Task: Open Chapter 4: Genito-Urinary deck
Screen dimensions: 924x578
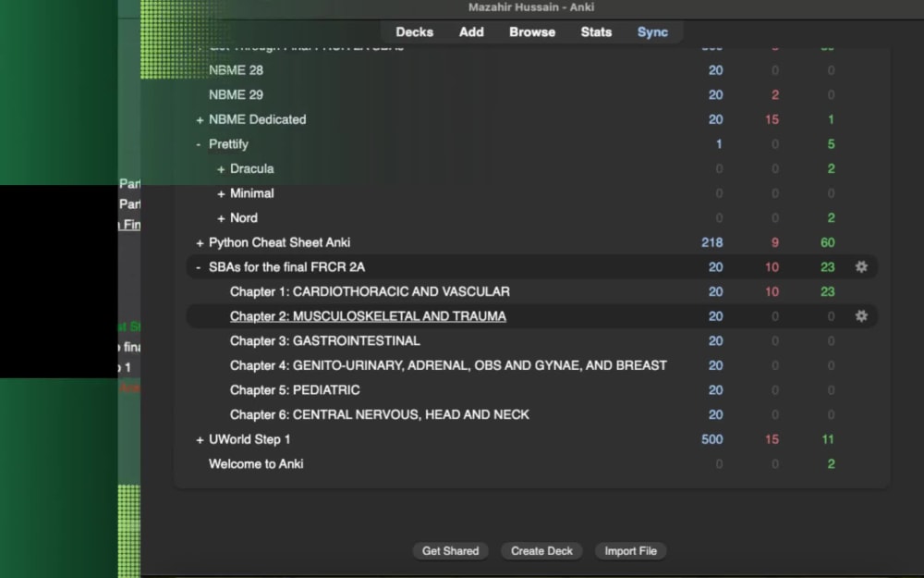Action: coord(448,365)
